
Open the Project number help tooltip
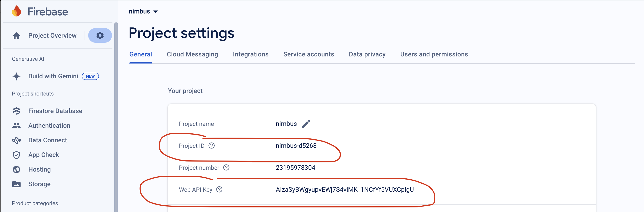tap(227, 168)
